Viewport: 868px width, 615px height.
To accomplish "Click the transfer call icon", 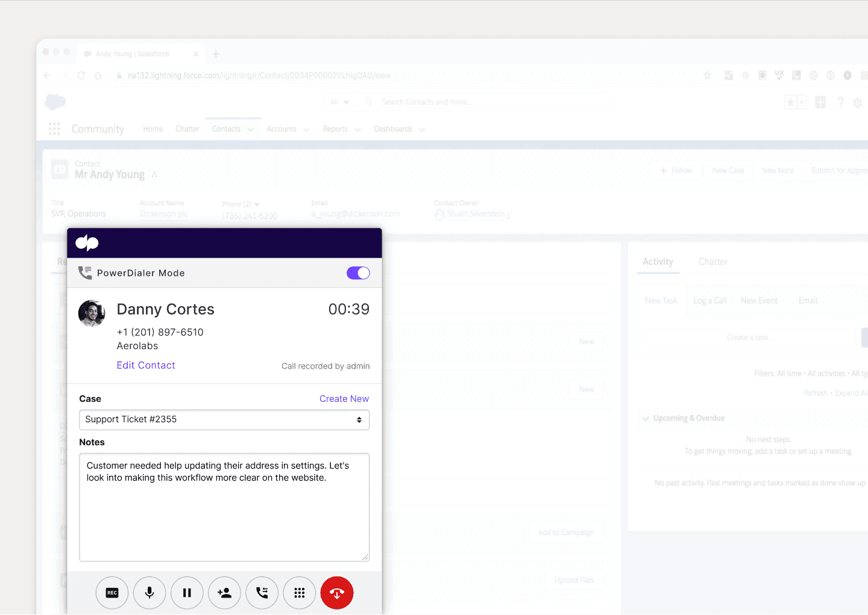I will [x=262, y=593].
